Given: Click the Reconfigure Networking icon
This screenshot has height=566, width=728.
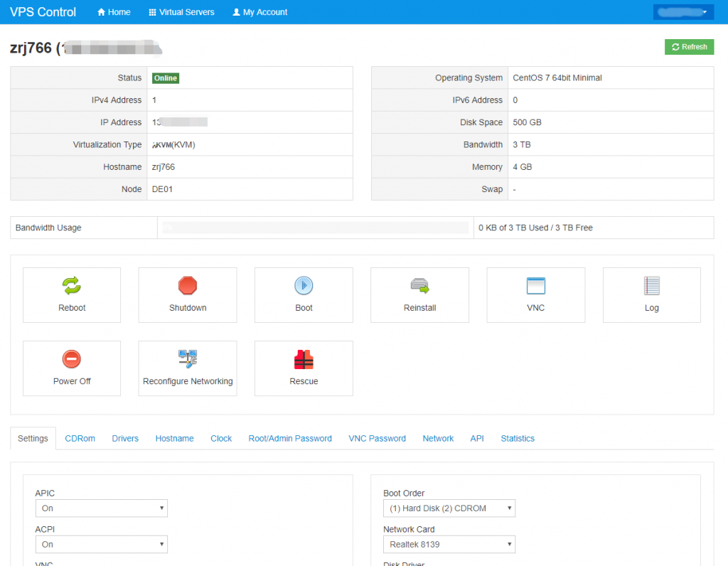Looking at the screenshot, I should tap(188, 359).
